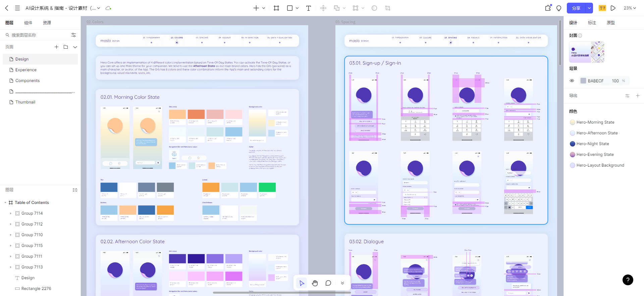This screenshot has width=644, height=296.
Task: Expand the share button dropdown arrow
Action: tap(589, 8)
